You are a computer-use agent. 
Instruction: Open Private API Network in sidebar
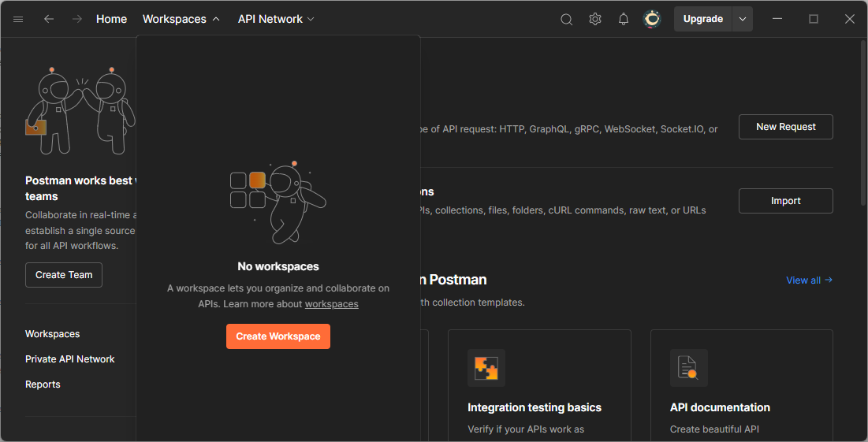coord(70,359)
